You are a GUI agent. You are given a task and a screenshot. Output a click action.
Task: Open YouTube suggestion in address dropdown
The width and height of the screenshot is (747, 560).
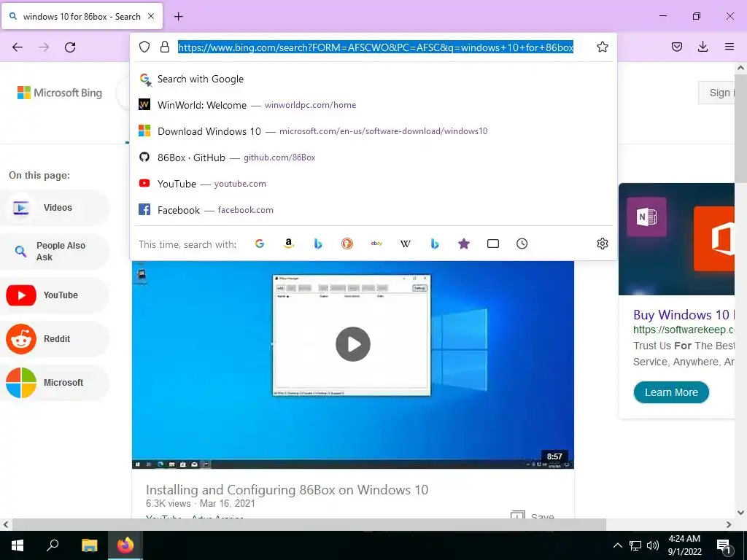click(x=373, y=183)
